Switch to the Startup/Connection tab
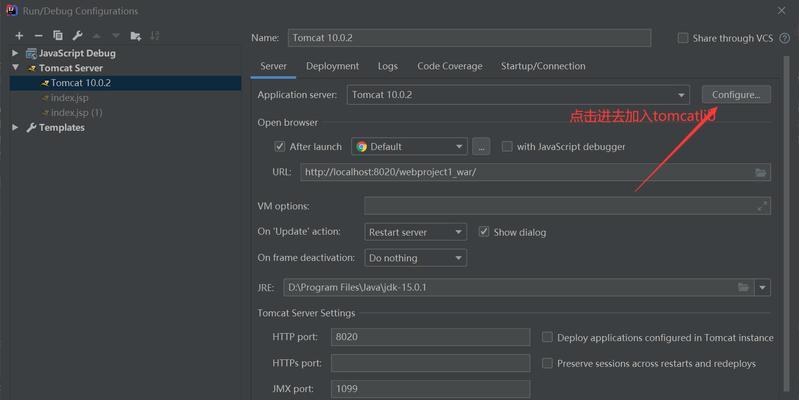 coord(543,66)
